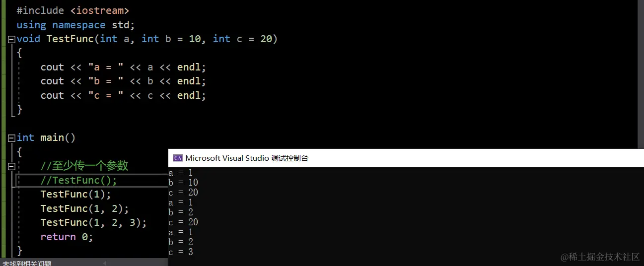The image size is (644, 266).
Task: Click the default value 20 in signature
Action: tap(266, 39)
